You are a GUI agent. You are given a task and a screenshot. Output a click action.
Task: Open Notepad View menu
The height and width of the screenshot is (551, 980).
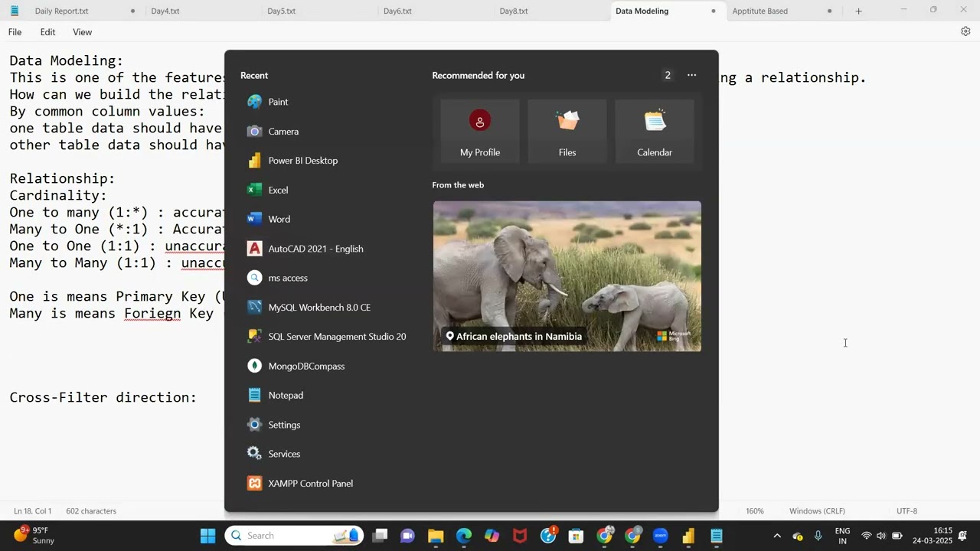pyautogui.click(x=82, y=32)
